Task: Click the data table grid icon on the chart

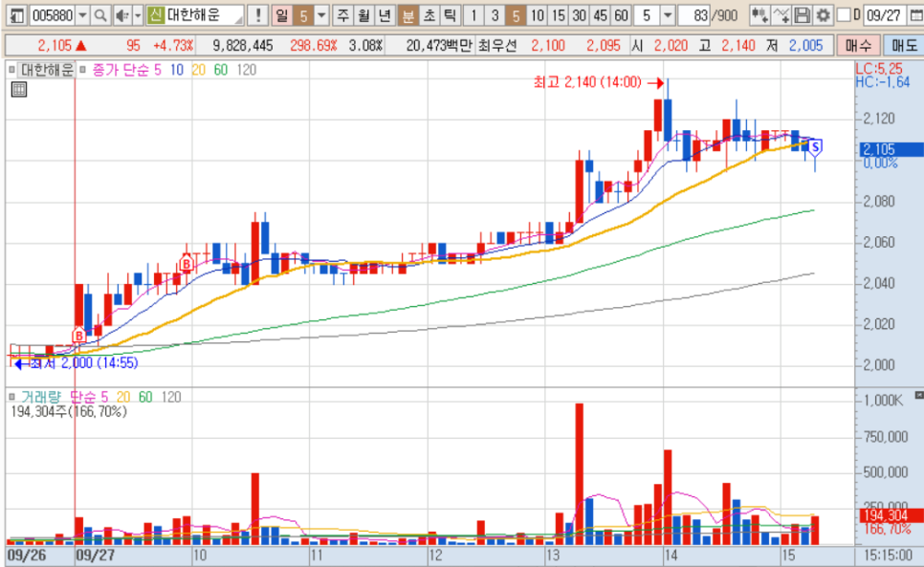Action: (19, 90)
